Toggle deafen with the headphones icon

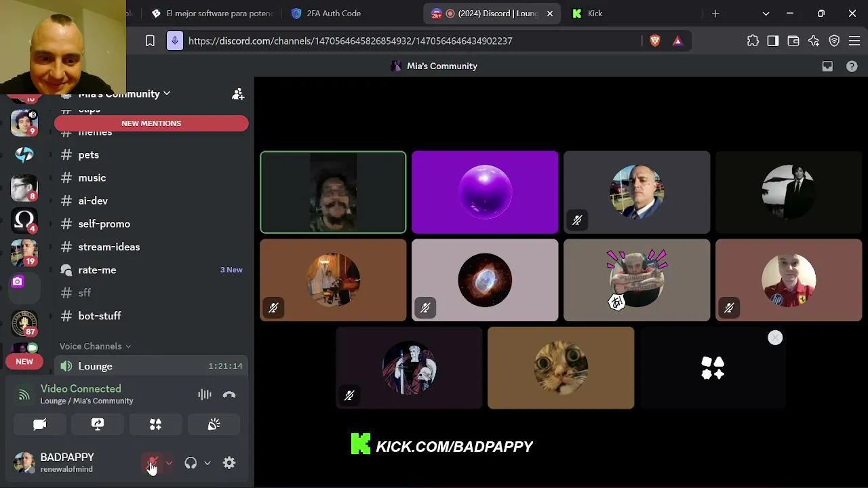pyautogui.click(x=191, y=463)
